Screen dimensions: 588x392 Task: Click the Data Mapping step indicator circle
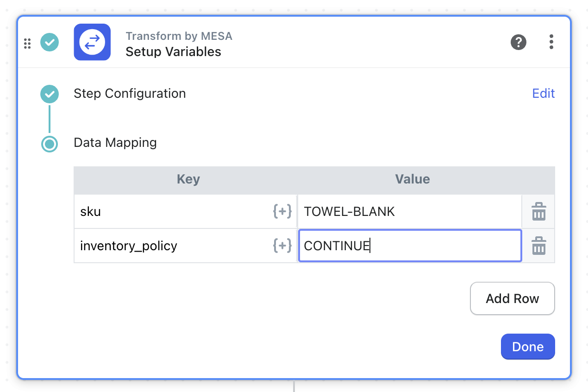tap(50, 144)
